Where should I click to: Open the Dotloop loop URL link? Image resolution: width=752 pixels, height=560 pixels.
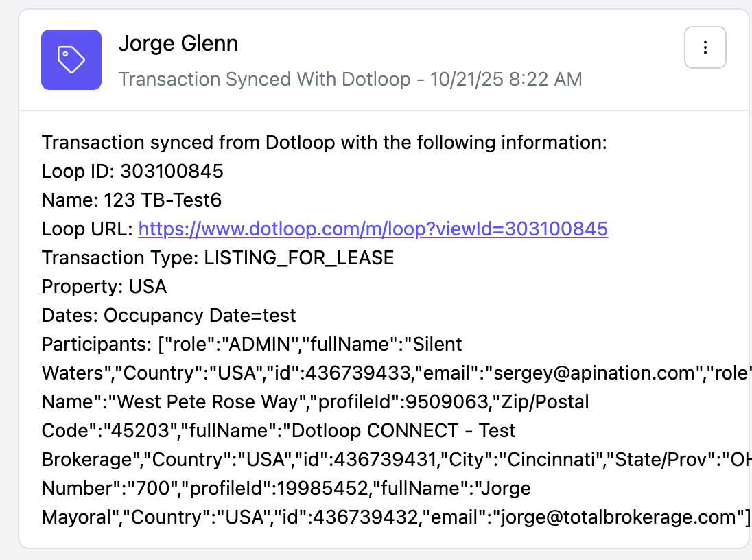point(373,229)
